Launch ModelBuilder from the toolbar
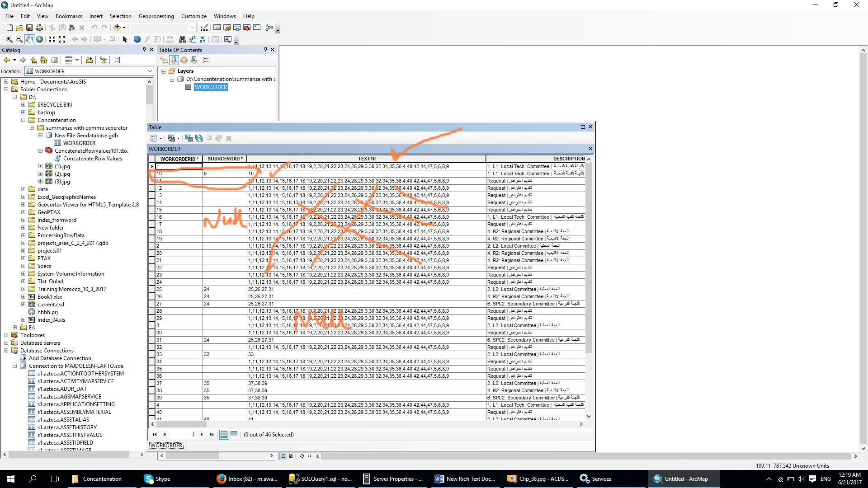Viewport: 868px width, 488px height. 269,28
